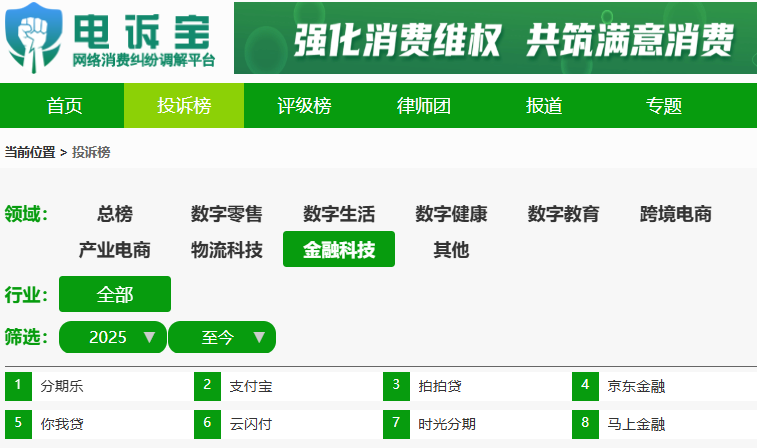Click the rank 6 number badge
This screenshot has height=448, width=757.
(208, 424)
